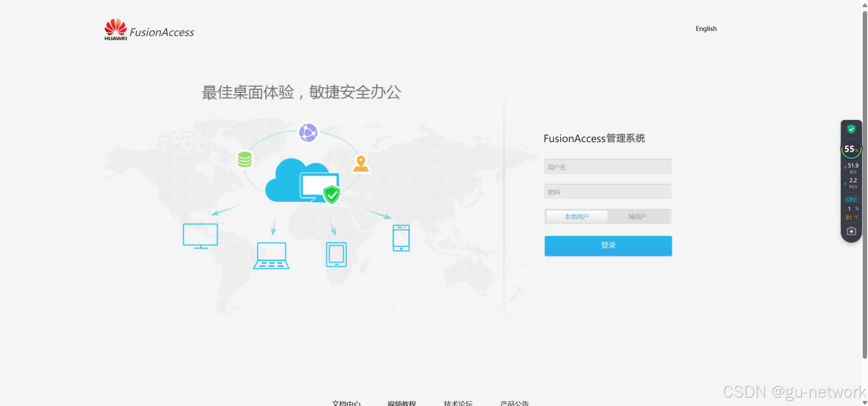Click the purple globe network icon

tap(308, 133)
